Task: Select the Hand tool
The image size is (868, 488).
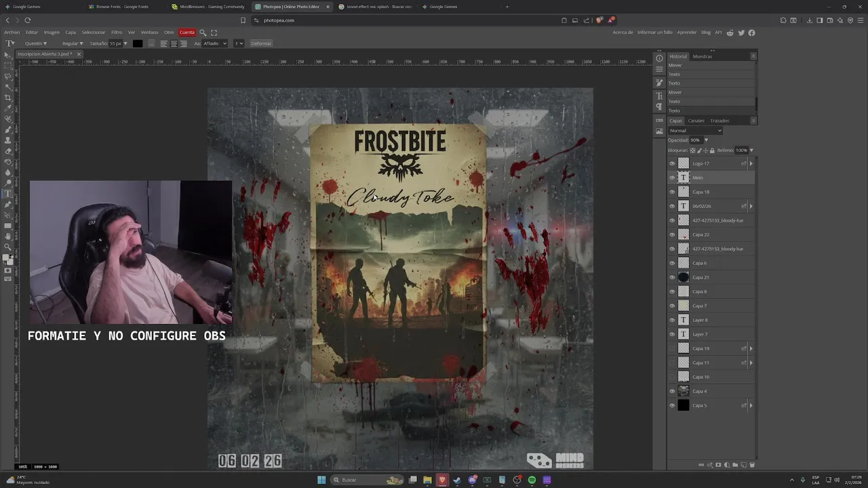Action: pyautogui.click(x=8, y=236)
